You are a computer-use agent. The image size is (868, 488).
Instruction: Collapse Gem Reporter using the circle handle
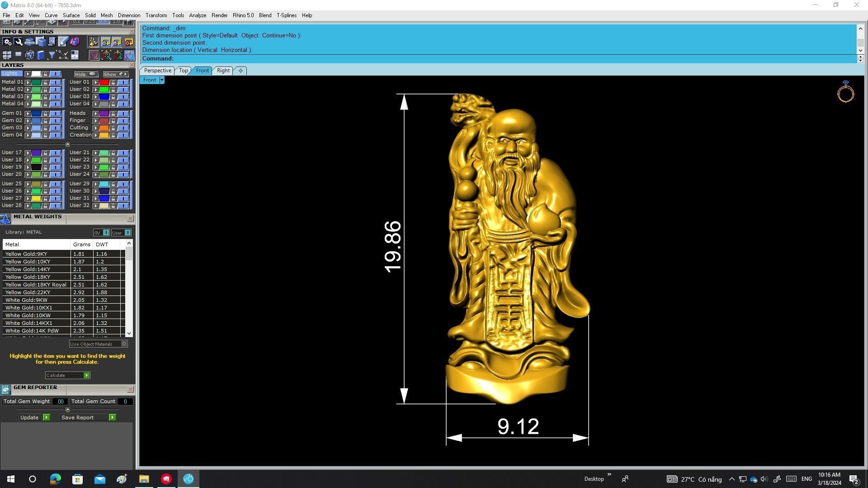68,410
